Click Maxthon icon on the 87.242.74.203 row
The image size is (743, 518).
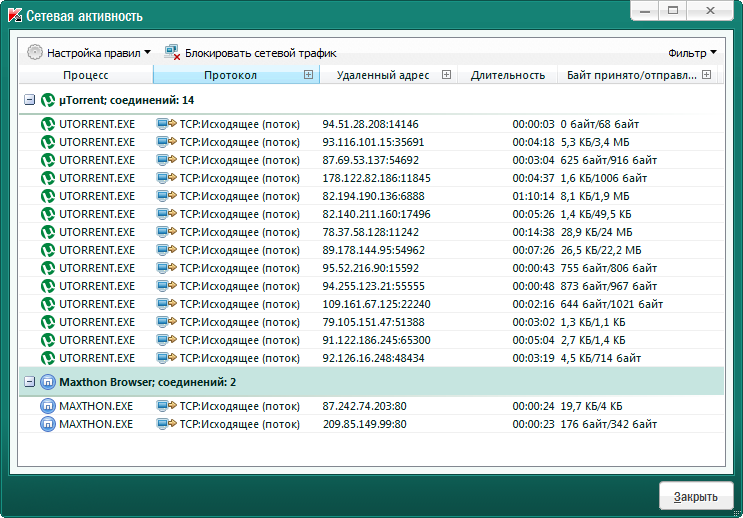click(47, 406)
